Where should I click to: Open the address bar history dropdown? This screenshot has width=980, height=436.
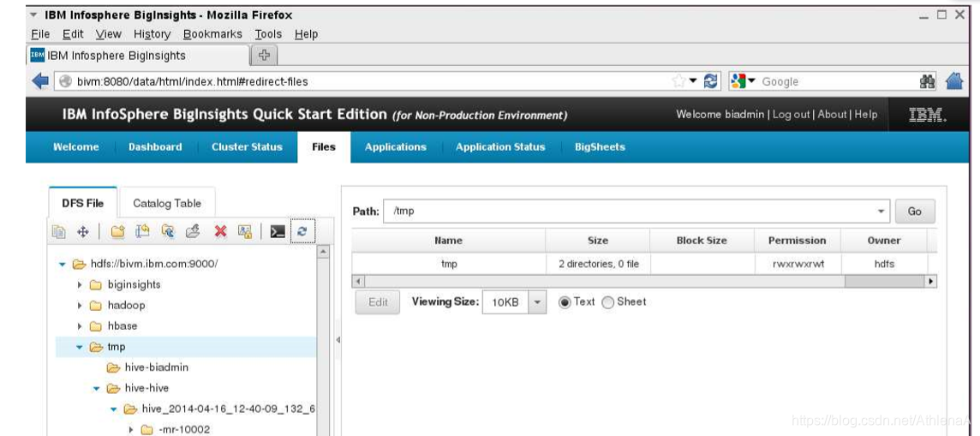click(692, 81)
